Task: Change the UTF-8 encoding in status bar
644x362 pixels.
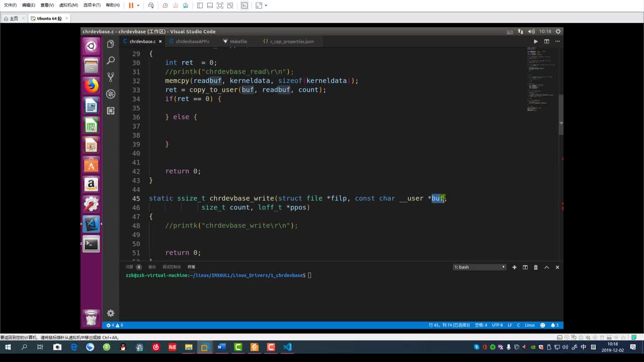Action: point(497,325)
